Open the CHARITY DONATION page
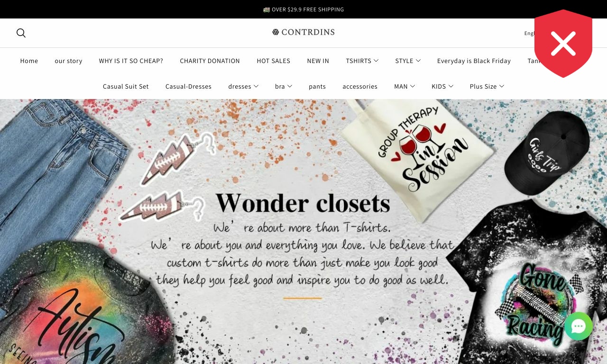 click(210, 61)
